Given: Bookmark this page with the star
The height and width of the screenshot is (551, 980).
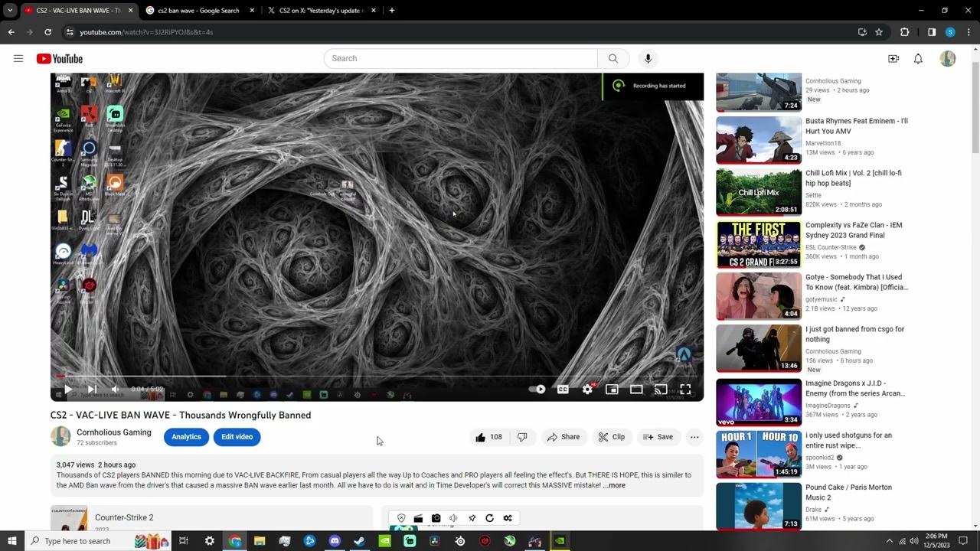Looking at the screenshot, I should (x=879, y=32).
